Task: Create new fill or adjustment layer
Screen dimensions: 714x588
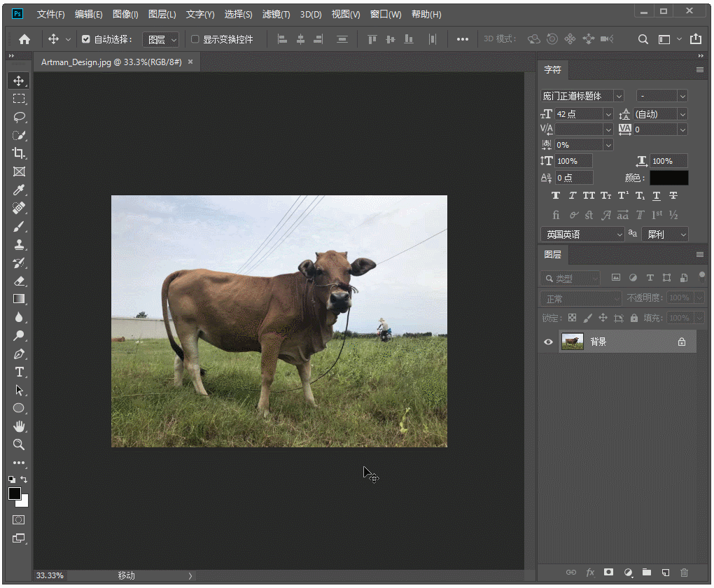Action: (x=628, y=573)
